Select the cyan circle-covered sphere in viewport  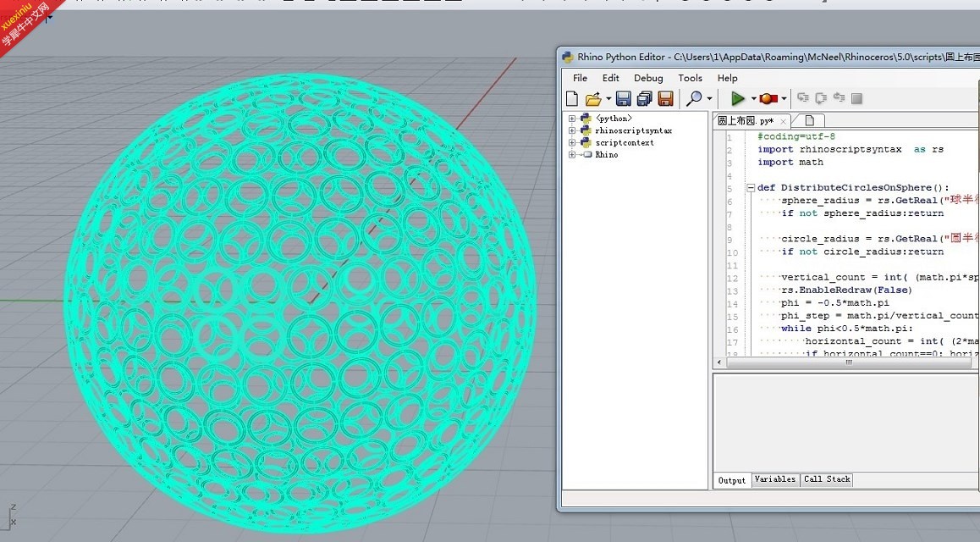(300, 303)
